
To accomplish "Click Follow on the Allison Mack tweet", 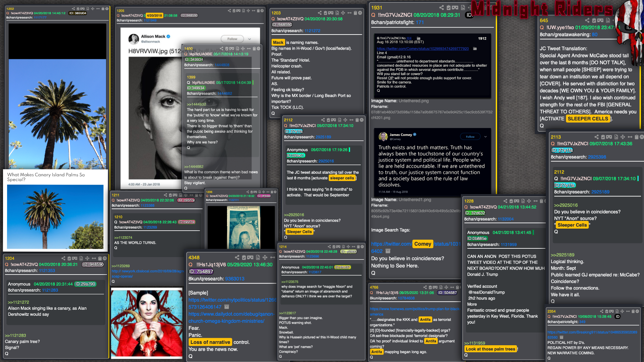I will tap(232, 39).
